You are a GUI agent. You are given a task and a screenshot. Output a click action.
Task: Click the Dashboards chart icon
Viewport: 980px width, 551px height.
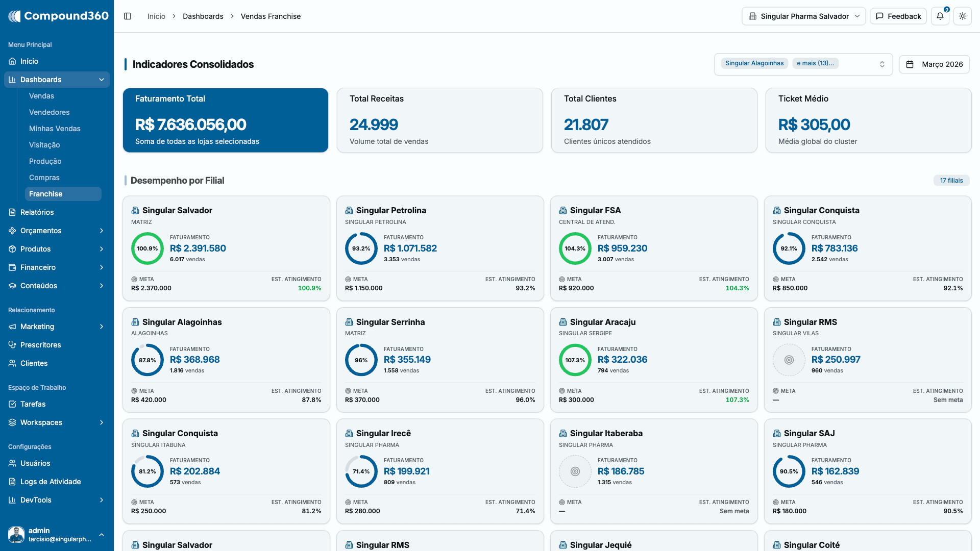12,80
